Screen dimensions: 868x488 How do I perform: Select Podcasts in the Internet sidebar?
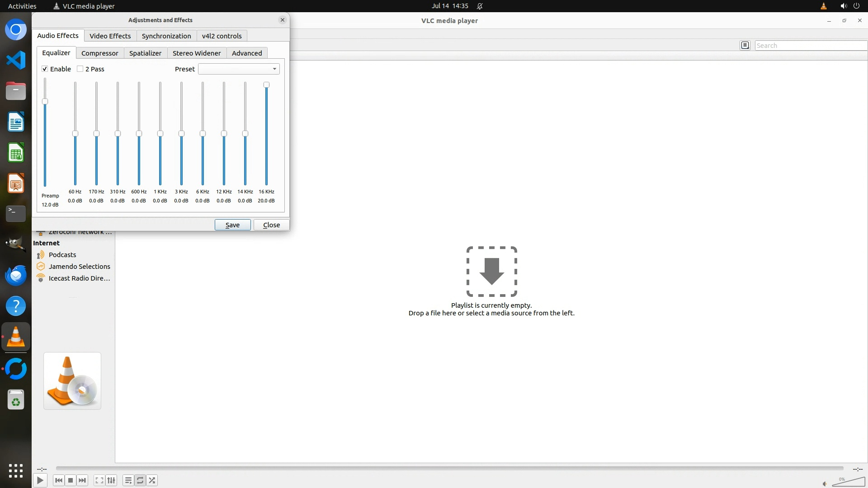coord(62,255)
